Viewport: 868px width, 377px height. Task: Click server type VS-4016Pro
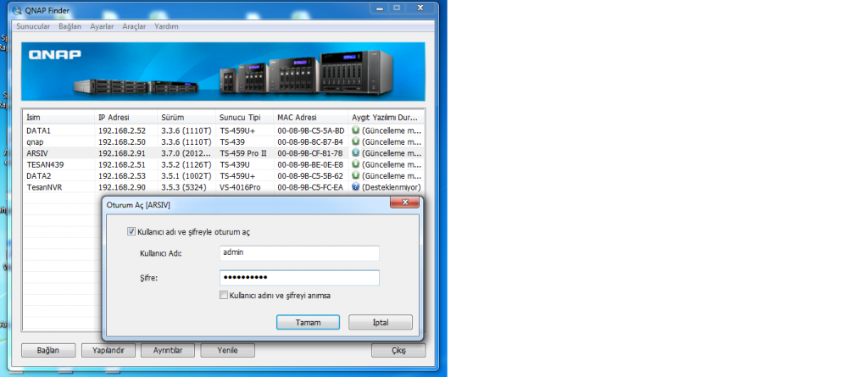point(240,187)
